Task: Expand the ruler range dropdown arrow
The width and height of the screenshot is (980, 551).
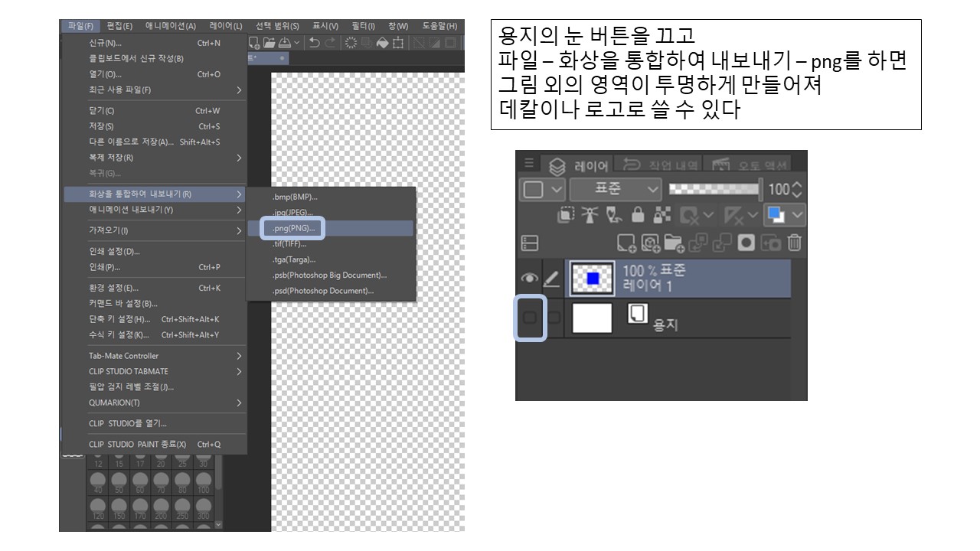Action: point(753,215)
